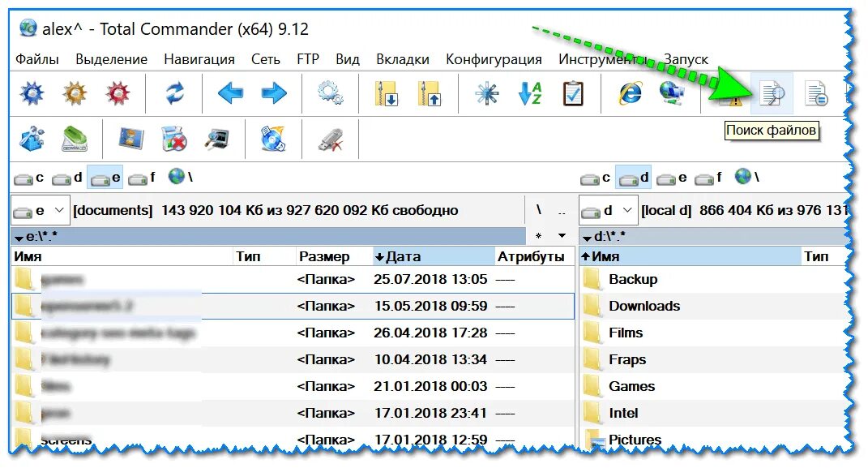The image size is (868, 468).
Task: Go to parent directory with .. button
Action: pos(562,211)
